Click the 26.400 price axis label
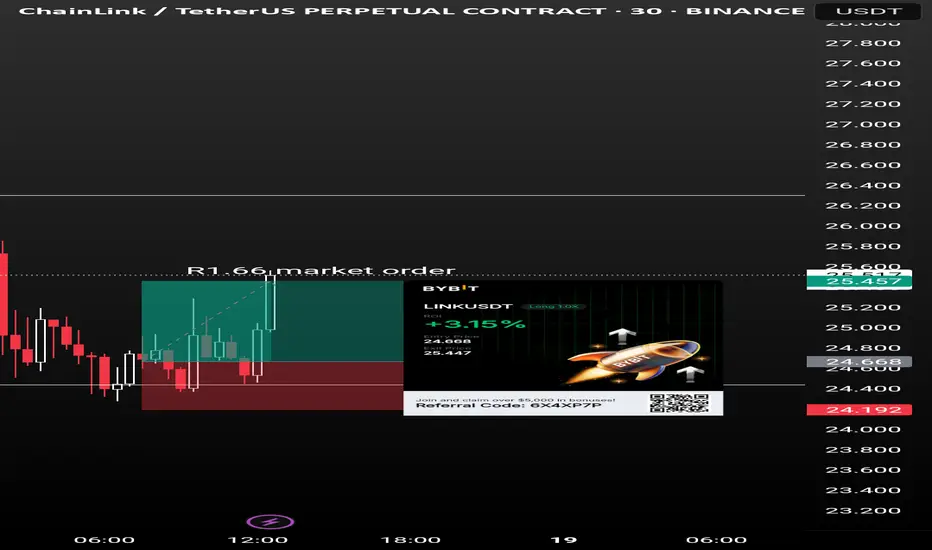The height and width of the screenshot is (550, 932). [x=862, y=186]
